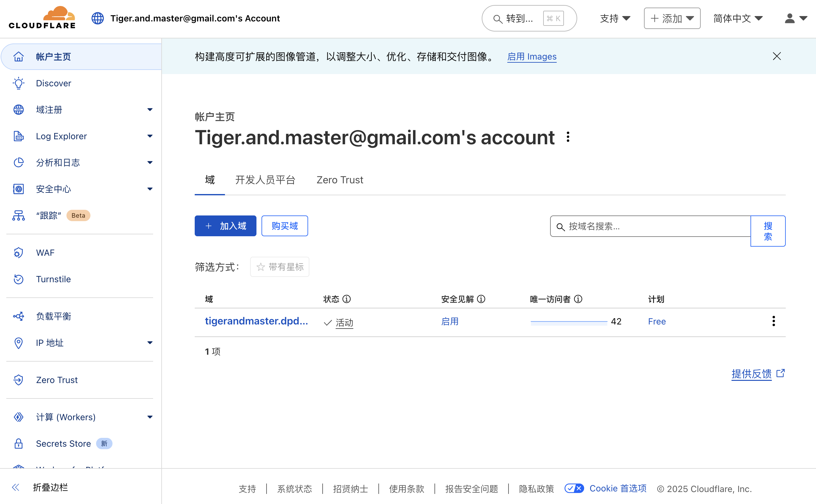This screenshot has width=816, height=504.
Task: Open tigerandmaster row three-dot menu
Action: coord(773,321)
